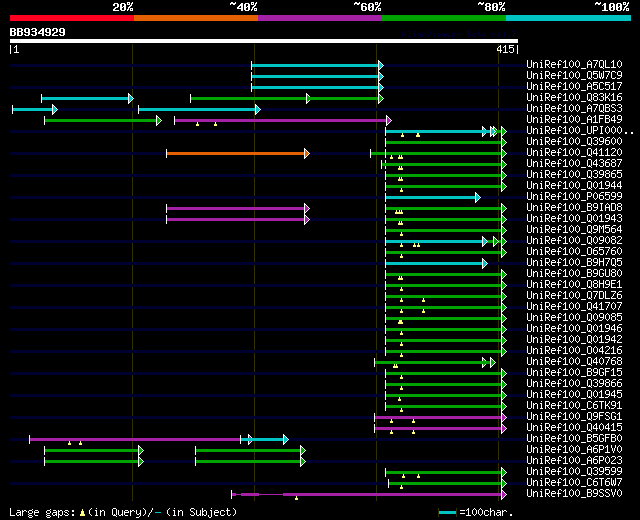The height and width of the screenshot is (520, 640).
Task: Click the UniRef100_B9H7Q5 label
Action: tap(574, 262)
